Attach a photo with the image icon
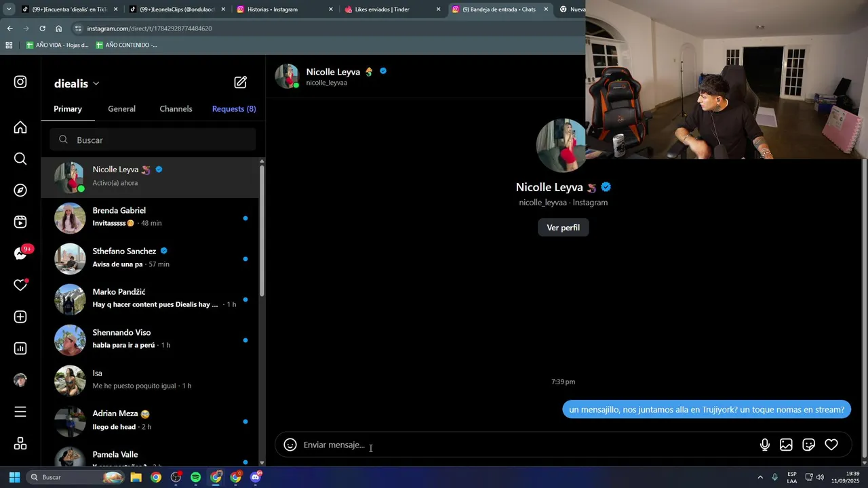 786,445
